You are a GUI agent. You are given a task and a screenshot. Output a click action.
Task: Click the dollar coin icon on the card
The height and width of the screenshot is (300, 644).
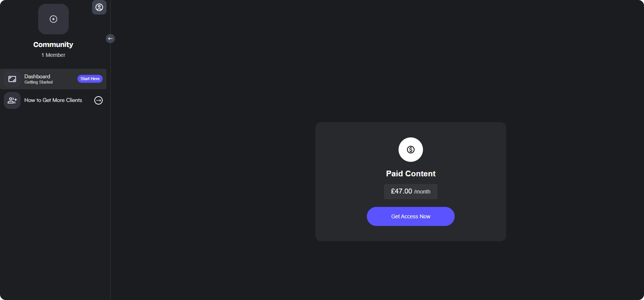click(x=411, y=150)
